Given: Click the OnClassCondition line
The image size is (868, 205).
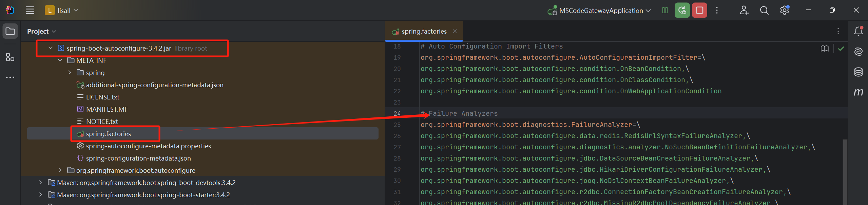Looking at the screenshot, I should pyautogui.click(x=557, y=80).
